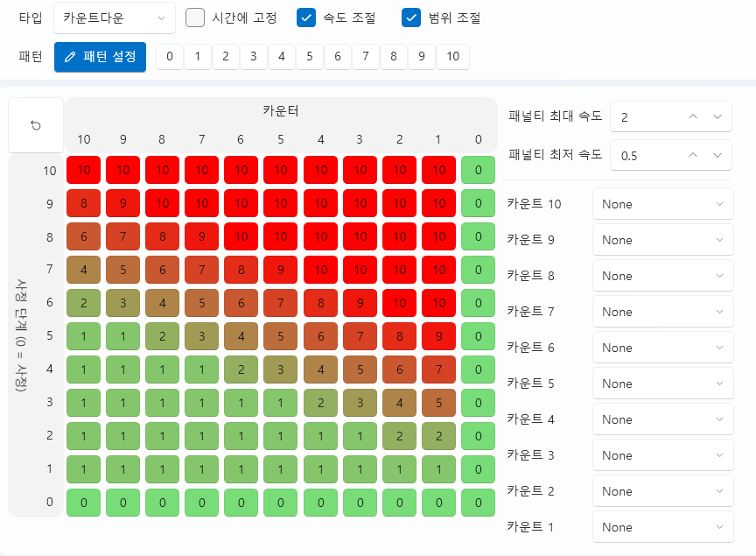
Task: Select pattern number 0 button
Action: (170, 57)
